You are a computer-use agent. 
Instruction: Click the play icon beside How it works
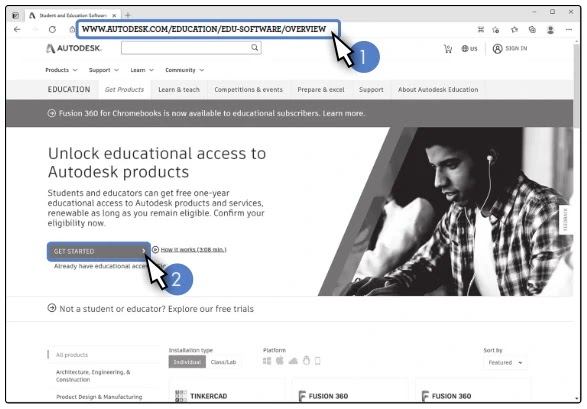tap(155, 249)
